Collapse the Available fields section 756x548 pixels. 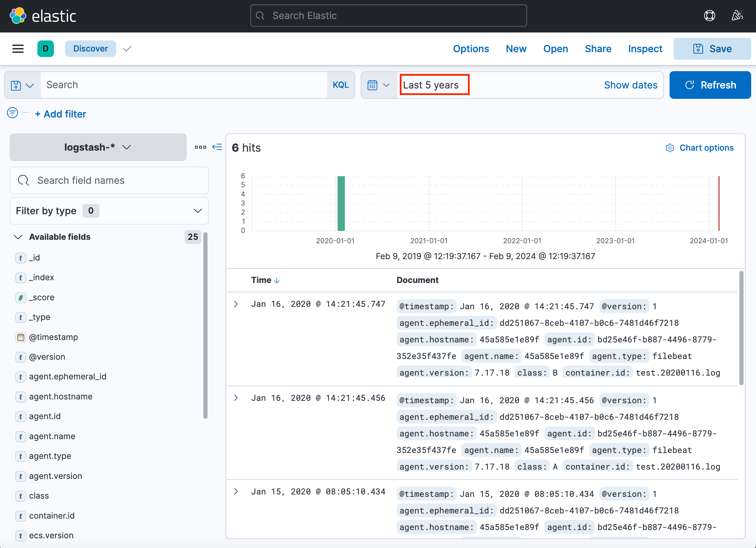[x=18, y=237]
